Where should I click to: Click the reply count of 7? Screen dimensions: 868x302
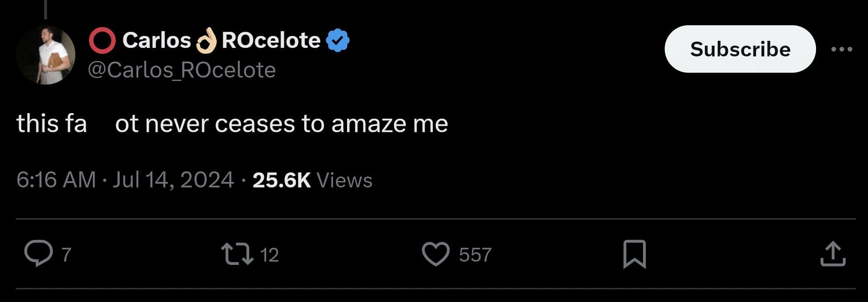66,254
